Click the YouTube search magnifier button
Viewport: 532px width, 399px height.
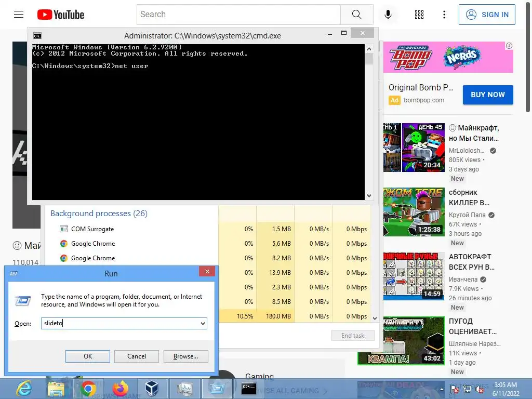click(x=356, y=14)
